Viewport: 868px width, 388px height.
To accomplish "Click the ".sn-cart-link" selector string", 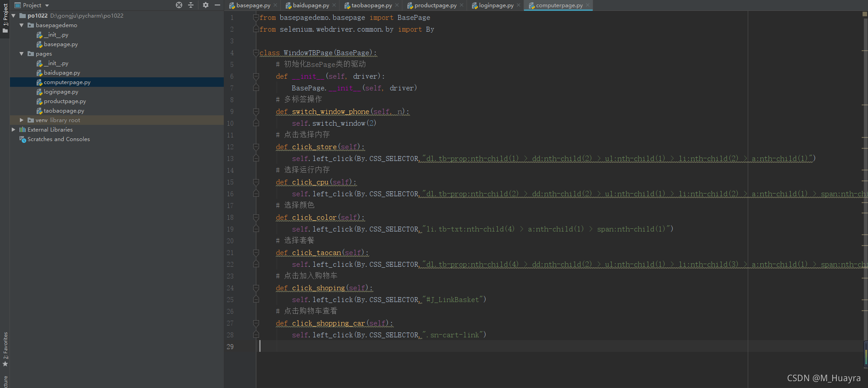I will pos(453,335).
